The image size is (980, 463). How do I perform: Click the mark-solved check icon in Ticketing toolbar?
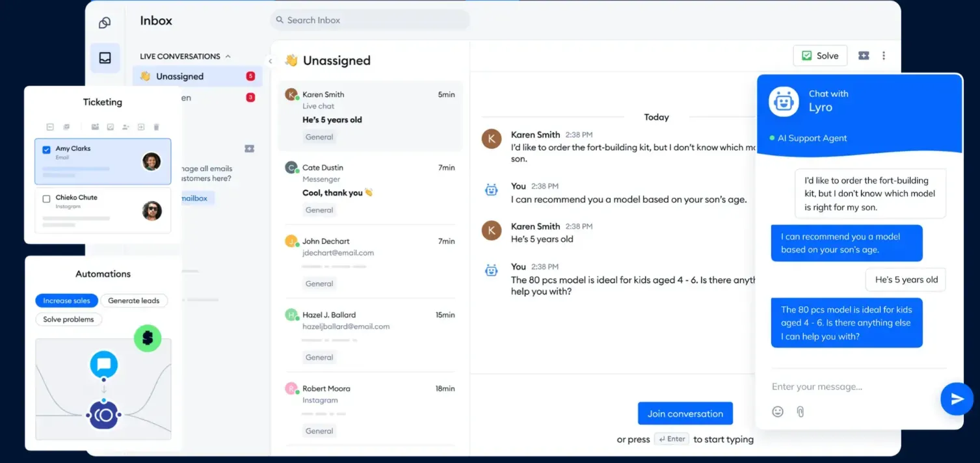click(x=111, y=127)
